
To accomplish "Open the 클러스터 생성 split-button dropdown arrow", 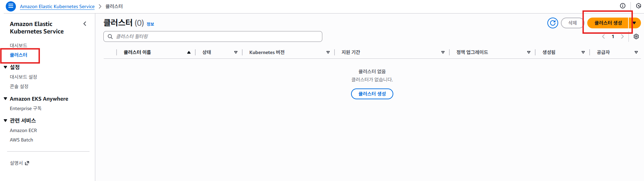I will click(635, 23).
